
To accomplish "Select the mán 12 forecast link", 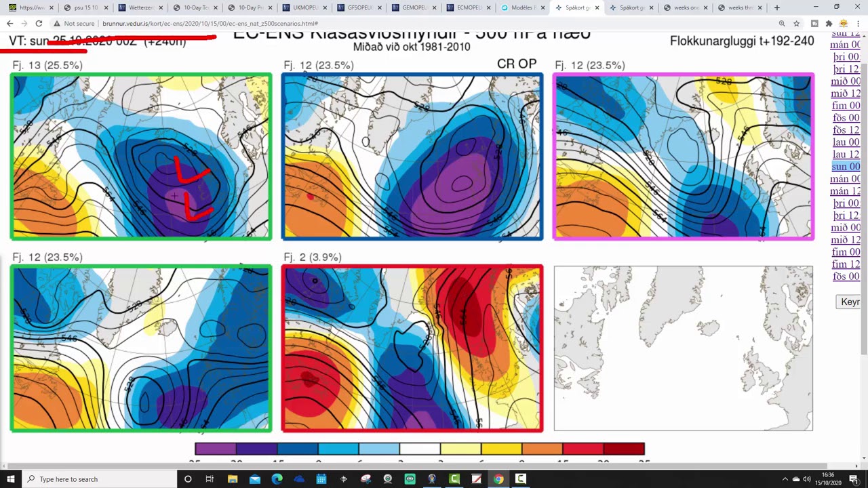I will [846, 191].
